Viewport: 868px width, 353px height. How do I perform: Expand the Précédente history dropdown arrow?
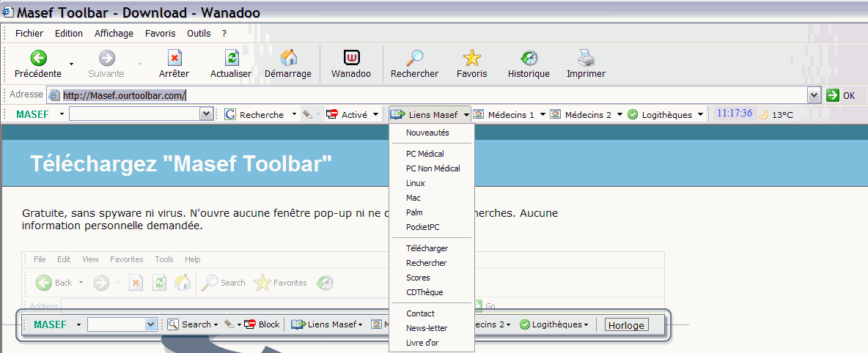pos(71,64)
